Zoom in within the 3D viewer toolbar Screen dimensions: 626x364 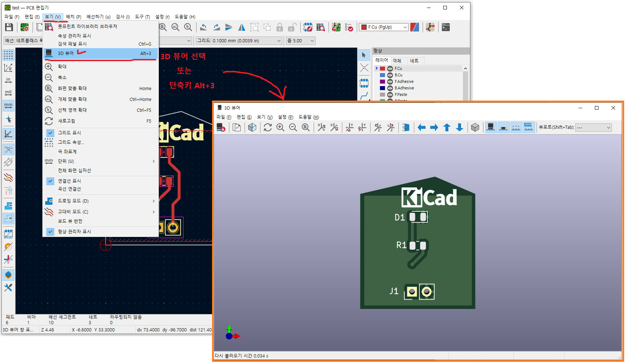280,127
